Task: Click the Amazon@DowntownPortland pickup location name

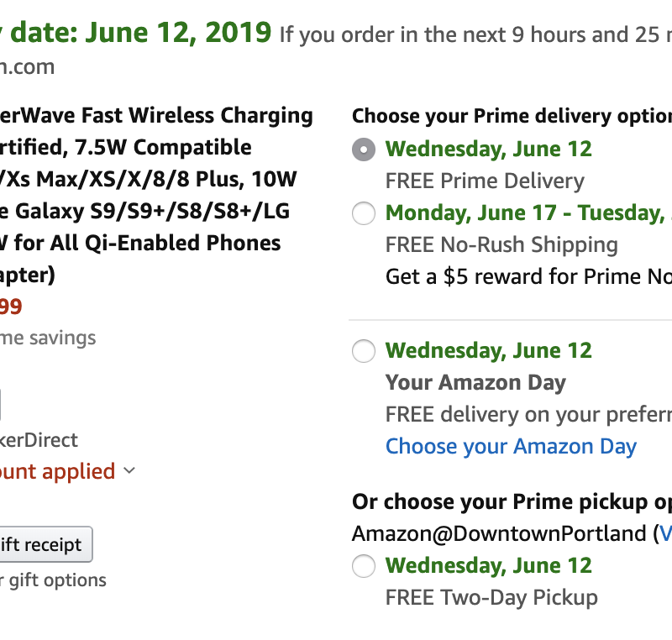Action: pyautogui.click(x=499, y=533)
